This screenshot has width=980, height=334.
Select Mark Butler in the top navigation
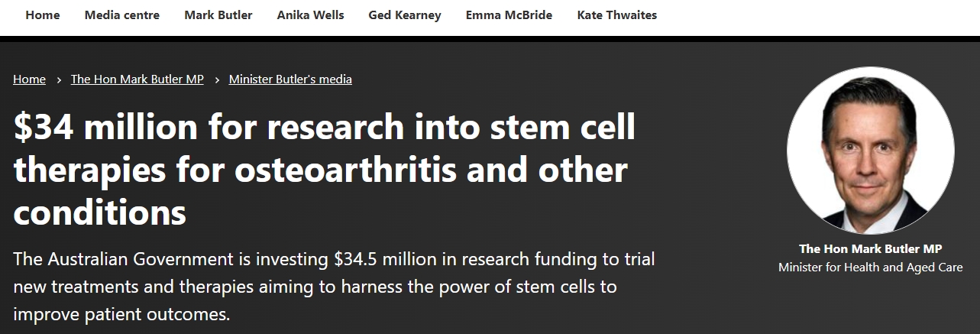[x=218, y=15]
